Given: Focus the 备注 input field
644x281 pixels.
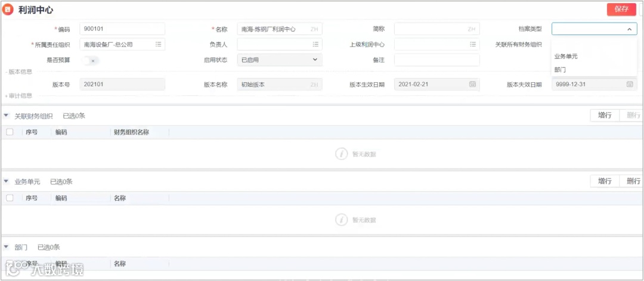Looking at the screenshot, I should click(437, 60).
